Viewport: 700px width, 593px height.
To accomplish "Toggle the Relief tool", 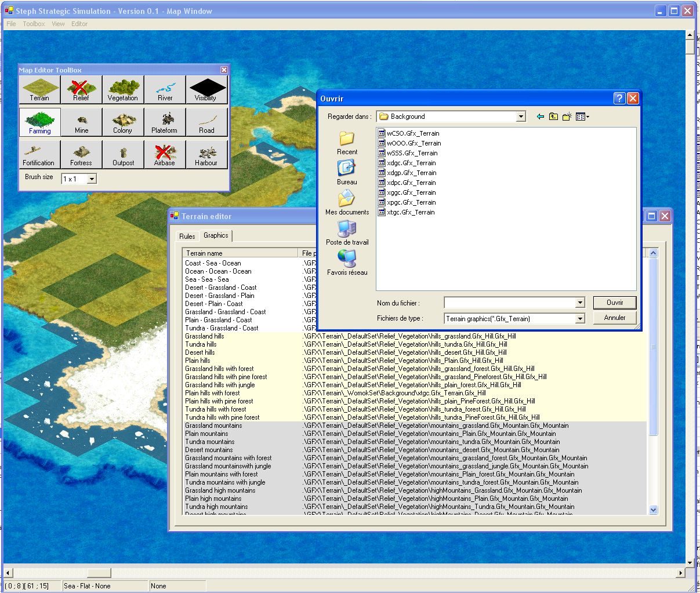I will tap(81, 90).
